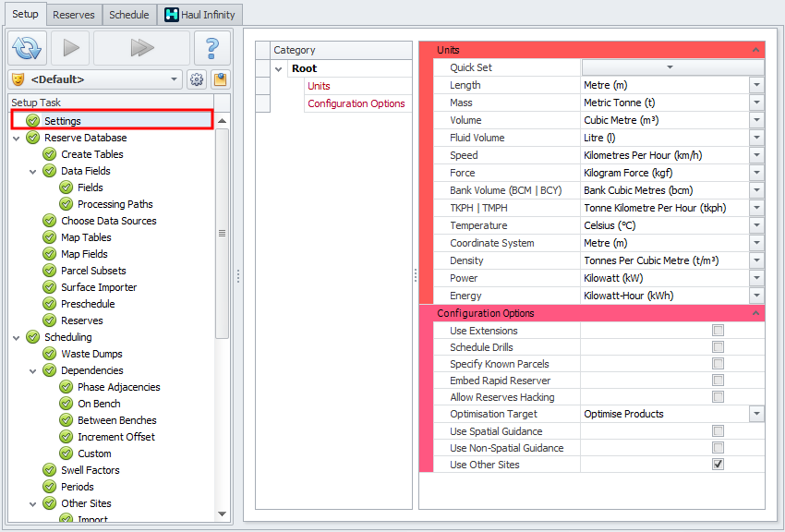Click green check icon next to Waste Dumps
The width and height of the screenshot is (785, 532).
pyautogui.click(x=50, y=354)
